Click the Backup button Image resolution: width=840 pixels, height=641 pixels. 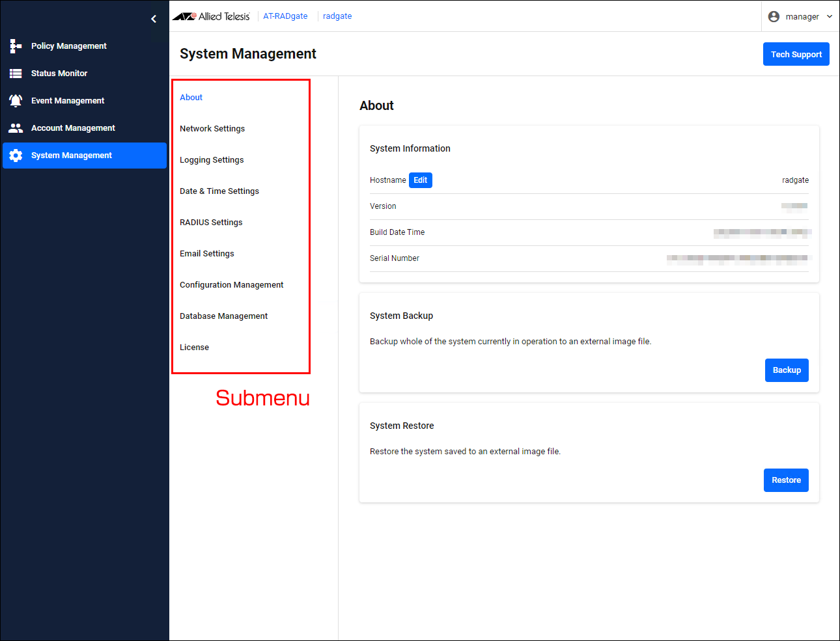click(x=787, y=370)
